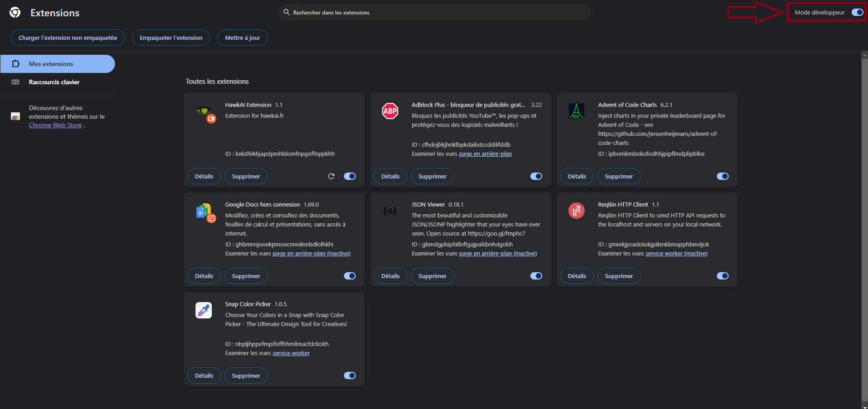Disable Google Docs hors connexion toggle

point(350,276)
